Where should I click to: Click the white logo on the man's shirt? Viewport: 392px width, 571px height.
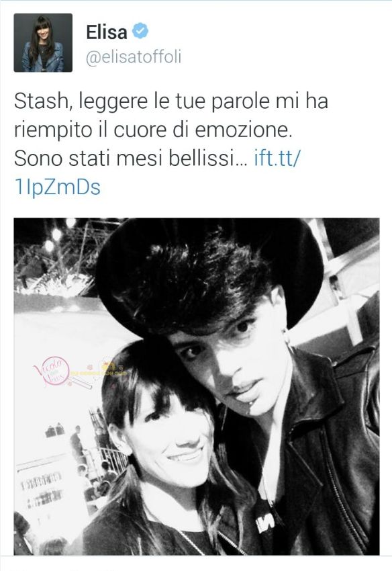pyautogui.click(x=265, y=525)
